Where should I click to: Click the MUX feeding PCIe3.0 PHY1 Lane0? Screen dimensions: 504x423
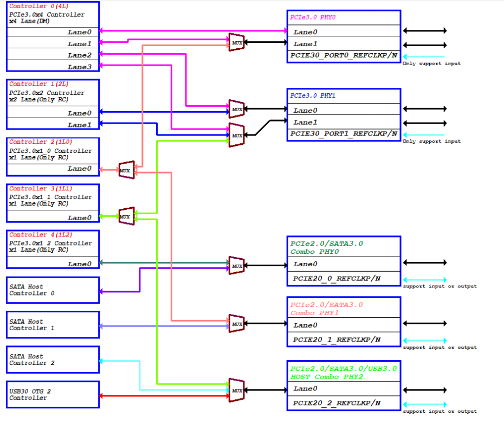pyautogui.click(x=237, y=109)
